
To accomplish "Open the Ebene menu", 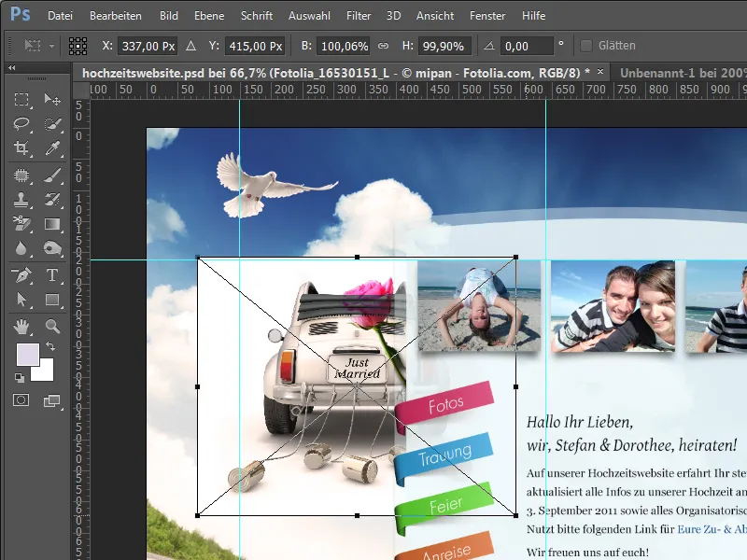I will (209, 16).
